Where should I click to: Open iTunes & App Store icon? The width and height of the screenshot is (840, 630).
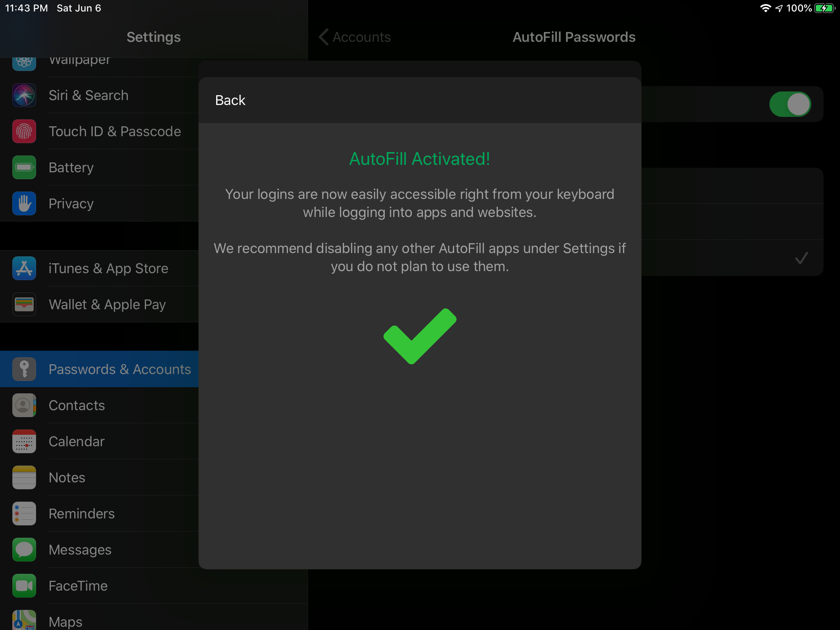pos(24,268)
